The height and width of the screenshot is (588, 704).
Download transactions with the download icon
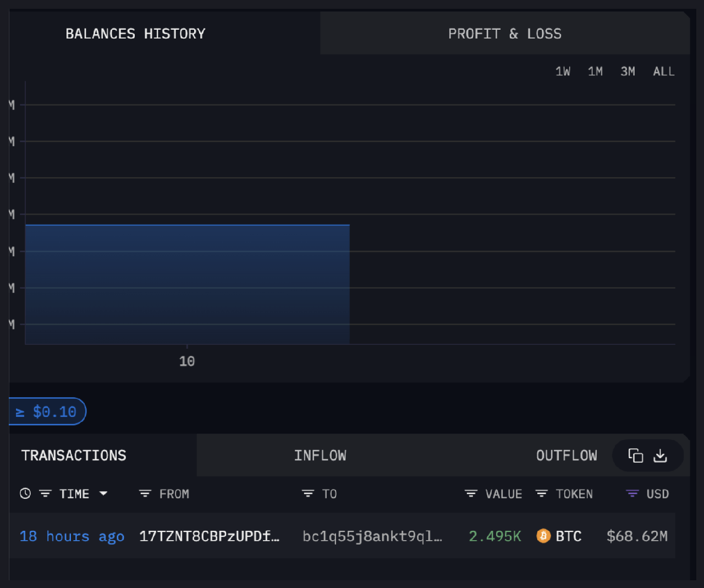click(660, 455)
